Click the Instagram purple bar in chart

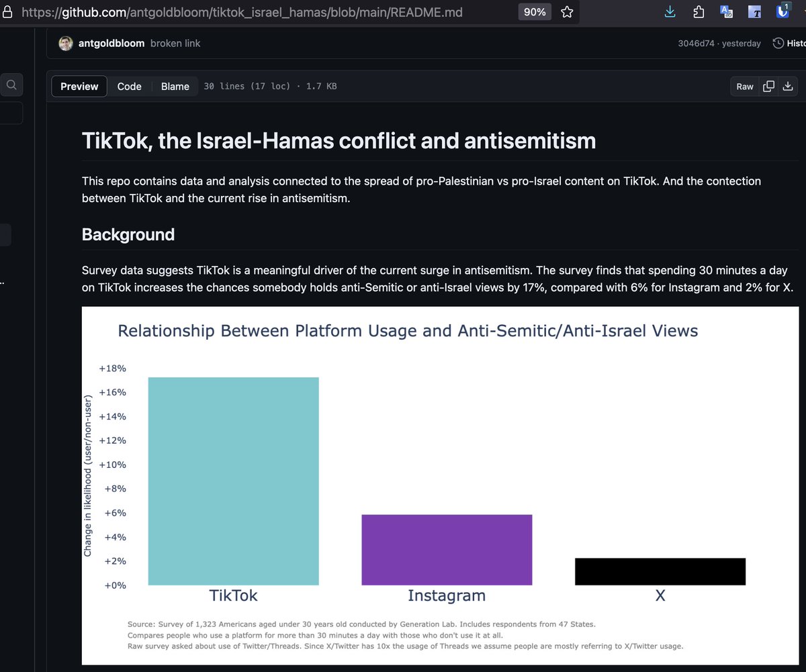tap(447, 549)
